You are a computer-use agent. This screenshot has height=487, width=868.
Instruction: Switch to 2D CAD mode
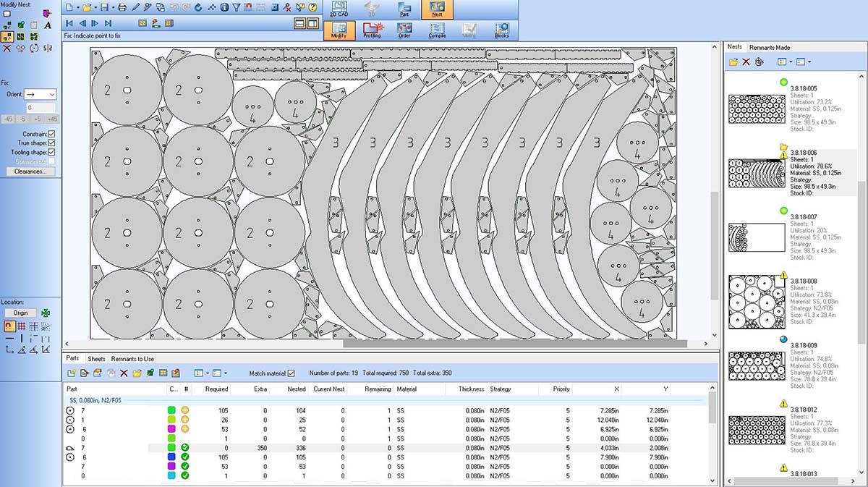point(339,9)
